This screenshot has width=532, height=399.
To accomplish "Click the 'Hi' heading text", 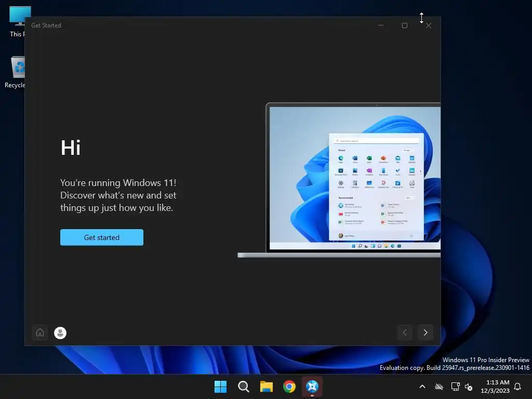I will pyautogui.click(x=71, y=148).
